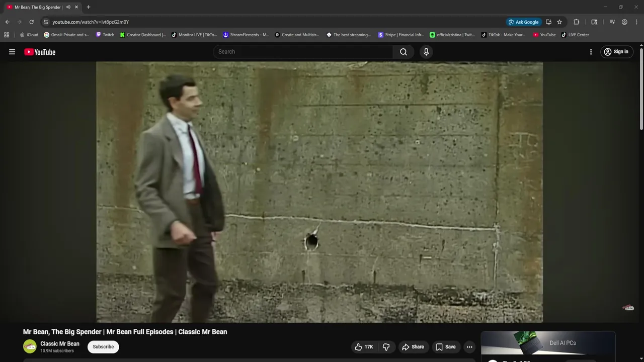Click the Sign in button

pyautogui.click(x=616, y=52)
